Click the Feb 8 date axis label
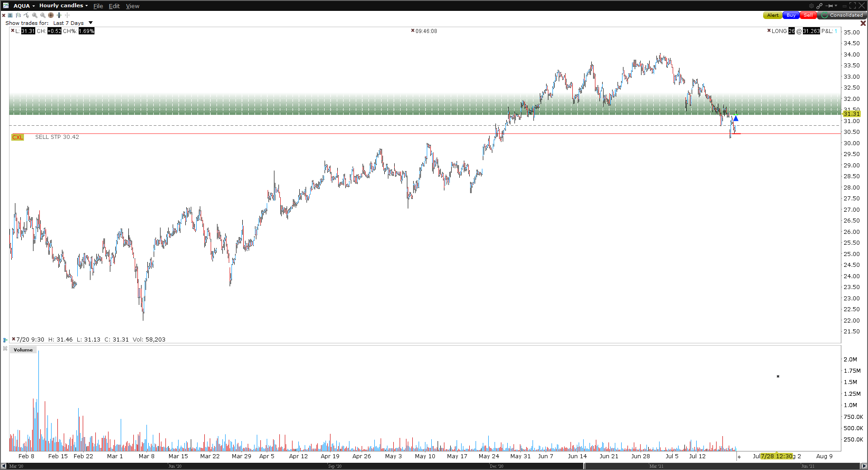This screenshot has height=470, width=868. click(x=26, y=456)
